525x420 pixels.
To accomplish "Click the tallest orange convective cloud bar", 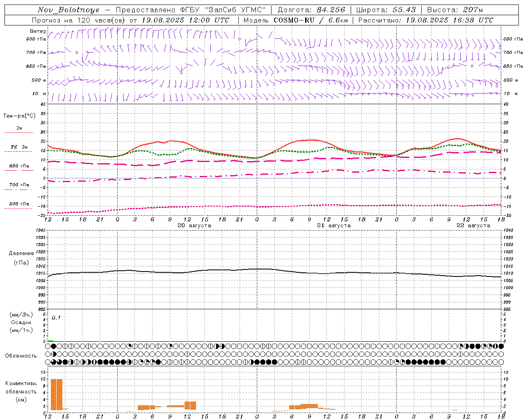I will pyautogui.click(x=57, y=395).
